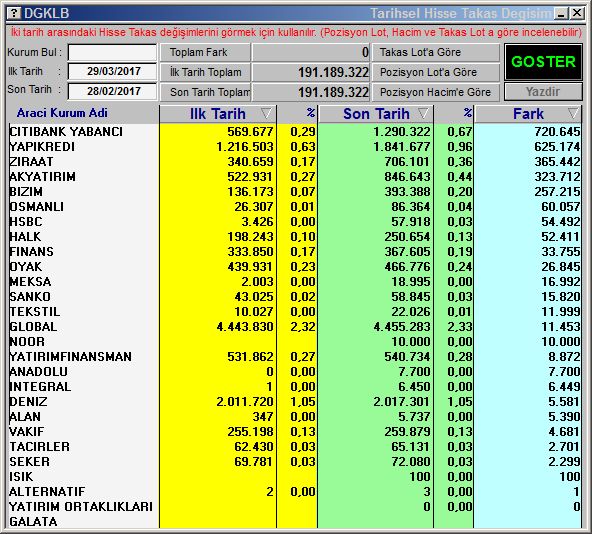
Task: Select the YATIRIMFINANSMAN row
Action: (294, 357)
